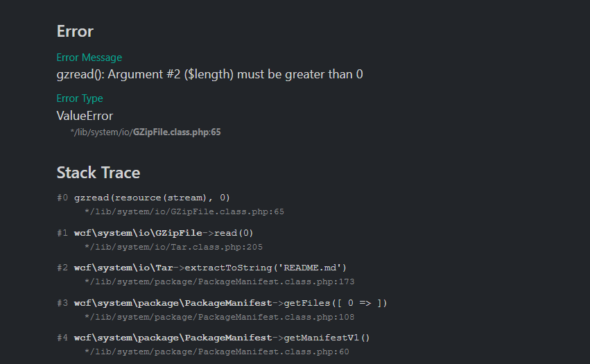Click the GZipFile.class.php:65 path under ValueError
Screen dimensions: 590x364
146,132
